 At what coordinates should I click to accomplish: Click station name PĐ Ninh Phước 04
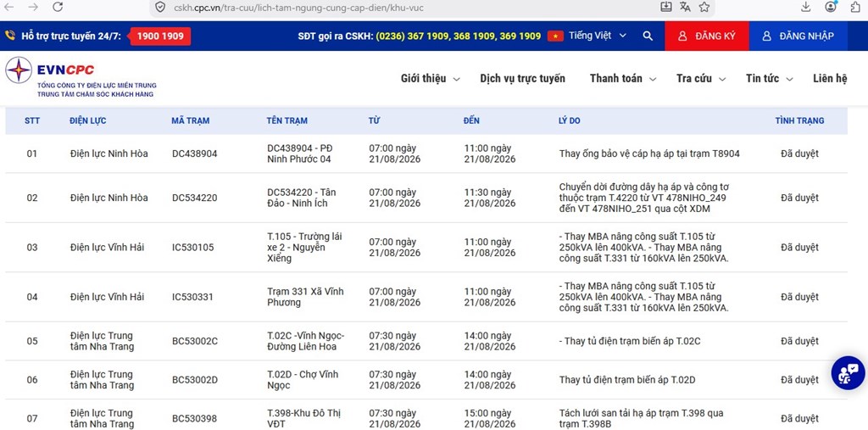click(x=299, y=154)
